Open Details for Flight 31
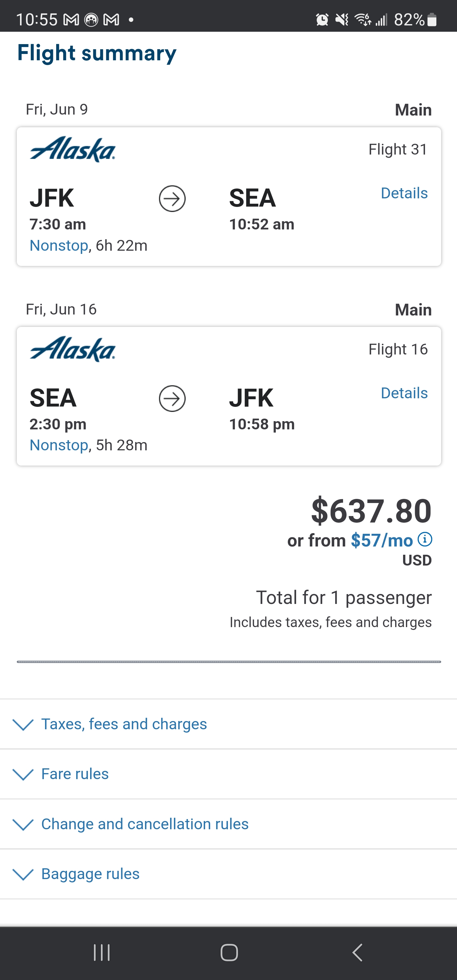 click(404, 193)
